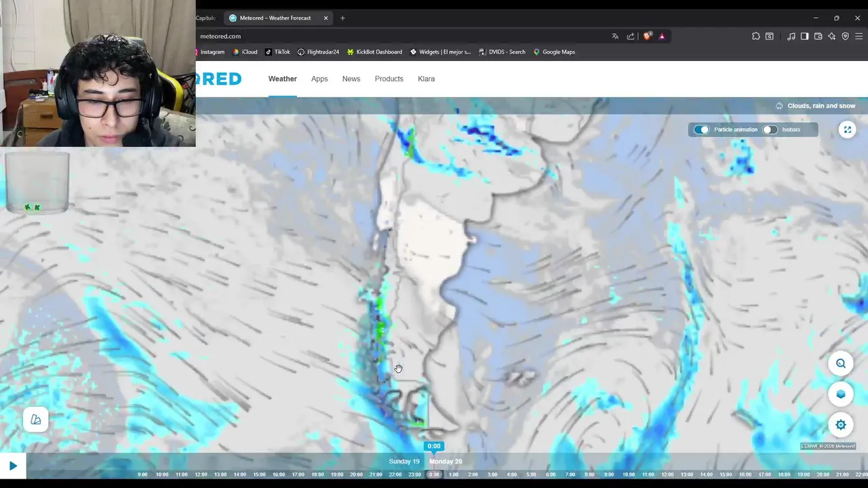868x488 pixels.
Task: Open the Widgets | El mejor s... bookmark
Action: point(440,52)
